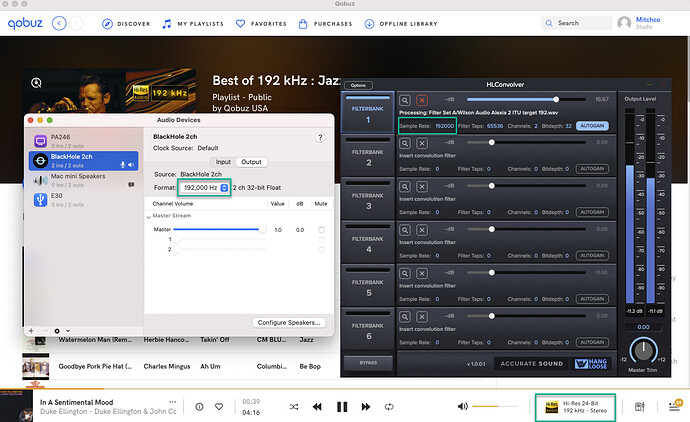The width and height of the screenshot is (690, 422).
Task: Toggle shuffle playback
Action: point(294,407)
